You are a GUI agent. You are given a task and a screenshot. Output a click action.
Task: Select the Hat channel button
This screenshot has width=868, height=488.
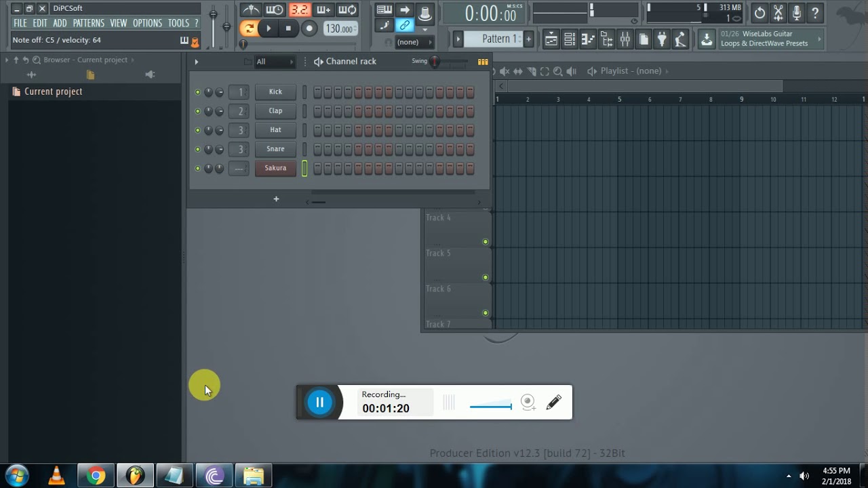(x=275, y=129)
